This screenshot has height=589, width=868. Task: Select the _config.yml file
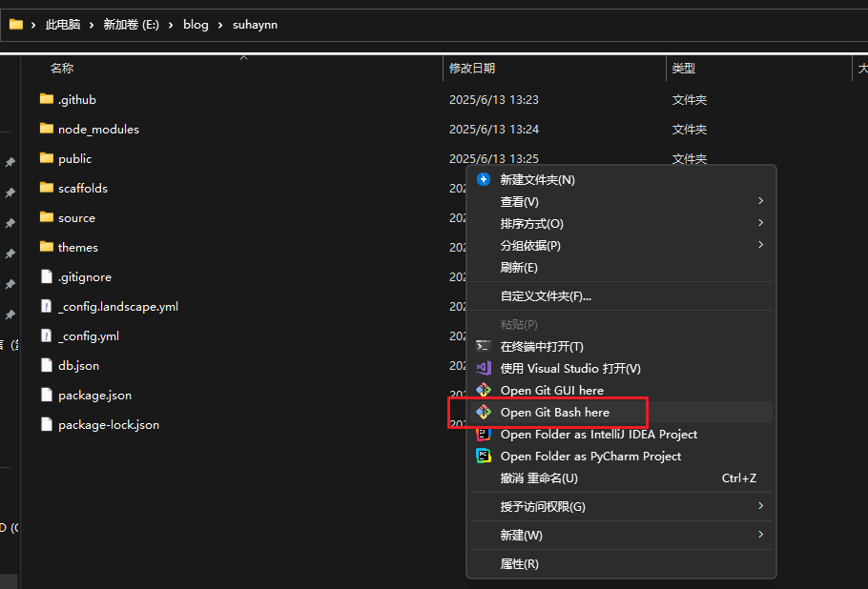(x=88, y=335)
